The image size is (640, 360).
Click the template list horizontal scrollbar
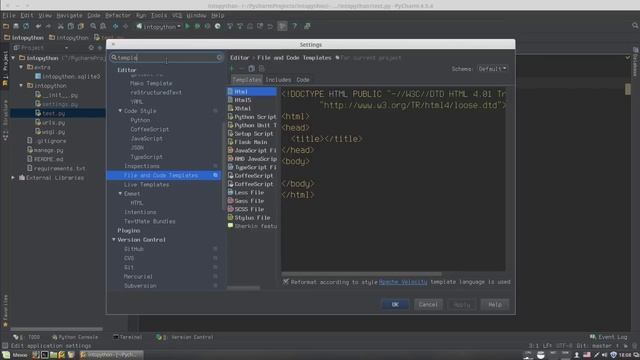tap(244, 288)
